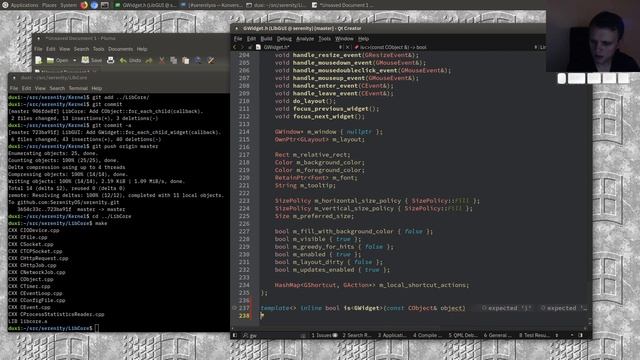Open the '1 Issues' output pane
The image size is (640, 360).
click(x=324, y=335)
